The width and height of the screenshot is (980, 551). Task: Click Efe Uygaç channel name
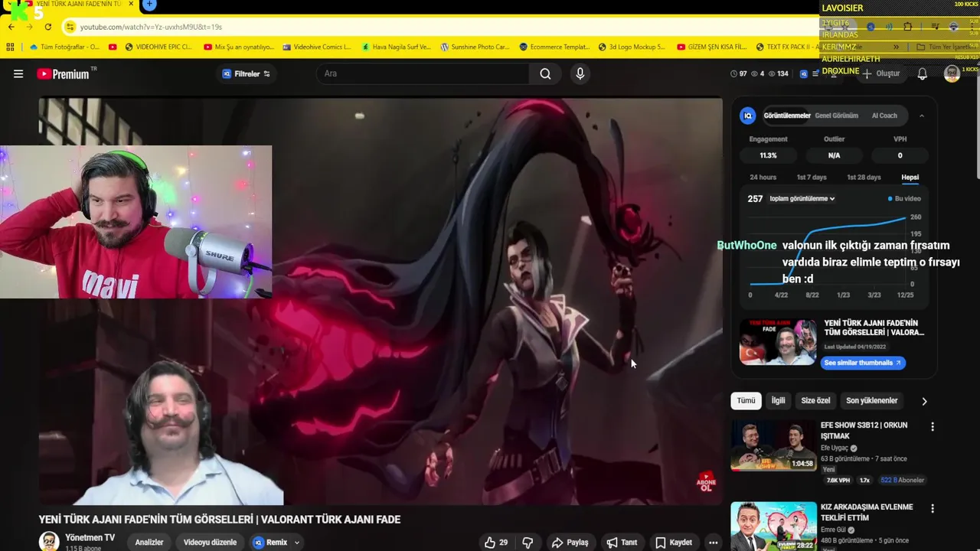pos(835,448)
